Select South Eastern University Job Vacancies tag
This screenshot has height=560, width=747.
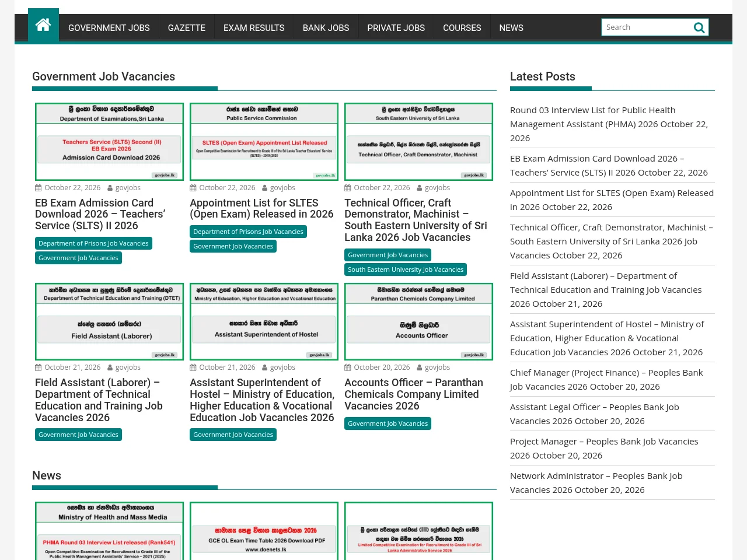(x=406, y=269)
